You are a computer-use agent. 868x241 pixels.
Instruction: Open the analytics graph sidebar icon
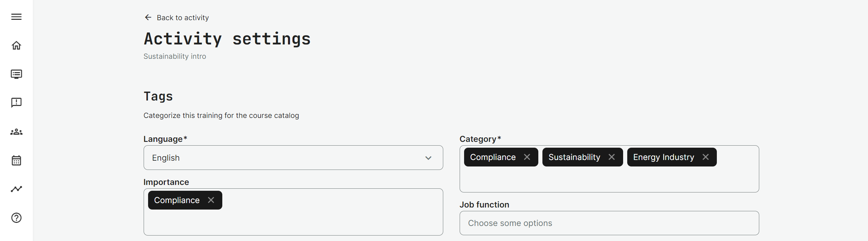(16, 189)
